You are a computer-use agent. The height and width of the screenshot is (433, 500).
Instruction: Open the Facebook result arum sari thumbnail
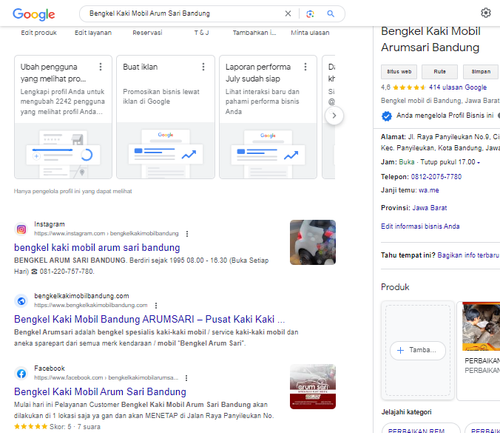[x=313, y=387]
